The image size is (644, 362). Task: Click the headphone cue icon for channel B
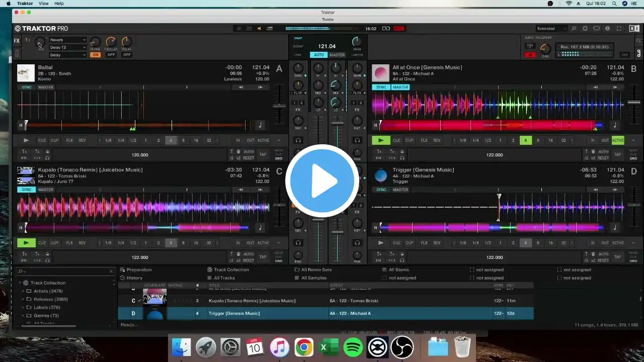click(357, 140)
